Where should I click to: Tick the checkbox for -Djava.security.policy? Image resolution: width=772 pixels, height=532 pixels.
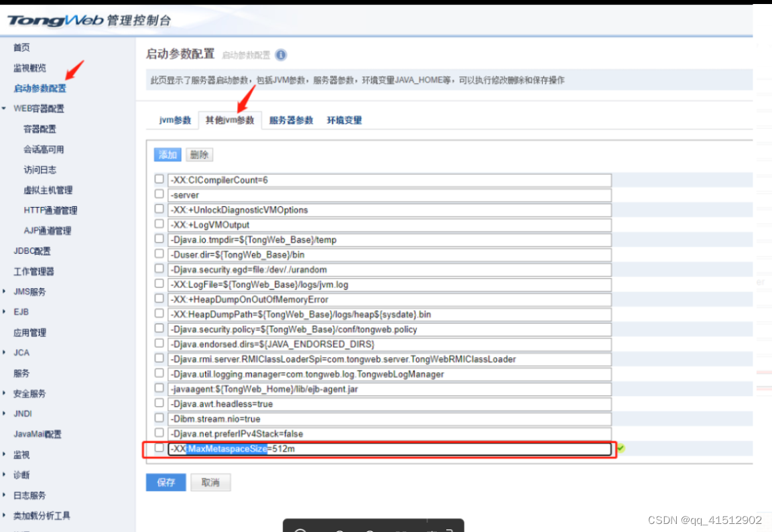point(159,328)
